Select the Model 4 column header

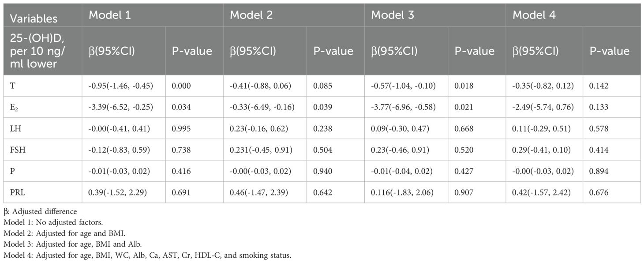point(534,15)
